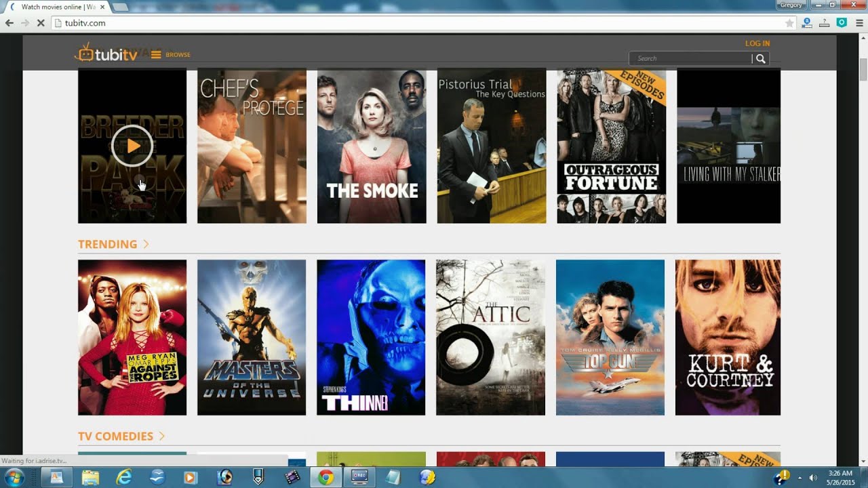Open the TRENDING category heading

pos(107,244)
